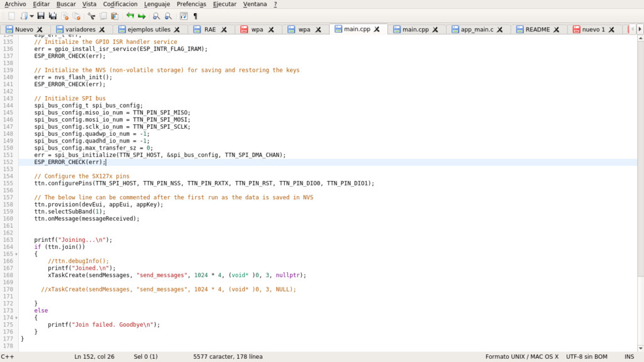Open the Ejecutar menu
The image size is (644, 362).
point(225,4)
